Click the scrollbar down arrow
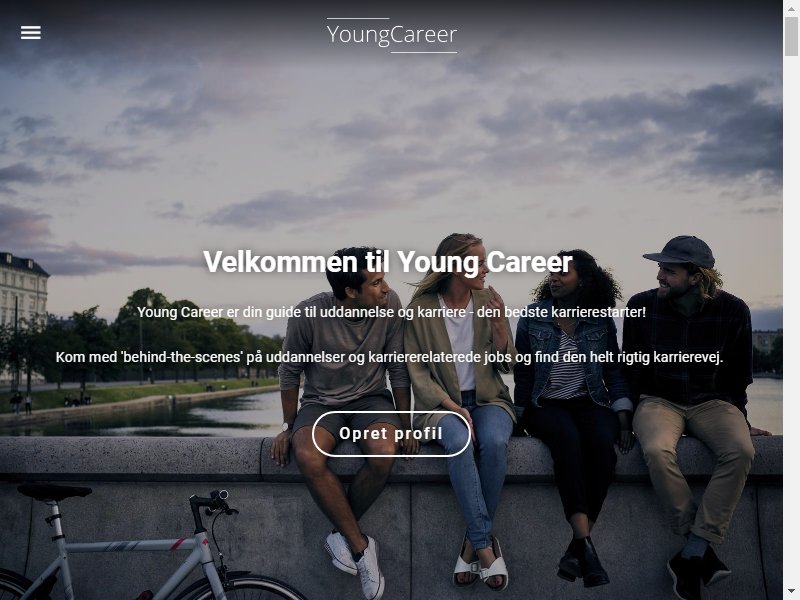The width and height of the screenshot is (800, 600). [791, 593]
